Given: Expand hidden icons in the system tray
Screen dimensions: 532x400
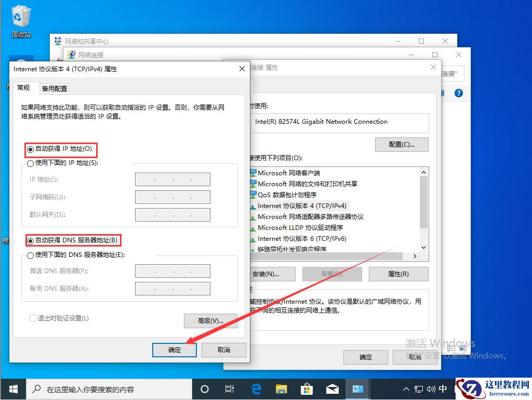Looking at the screenshot, I should (x=406, y=389).
